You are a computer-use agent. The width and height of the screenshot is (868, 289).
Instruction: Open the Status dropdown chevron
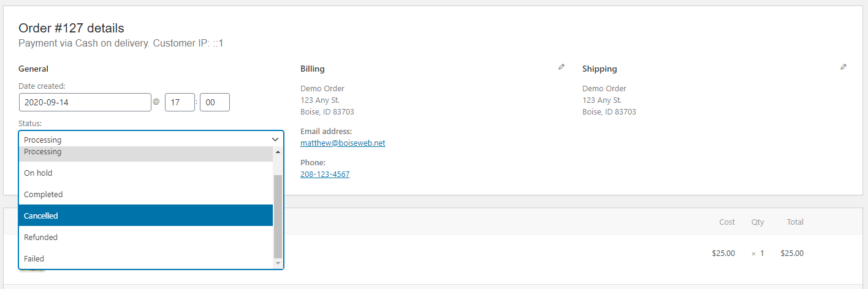coord(275,140)
